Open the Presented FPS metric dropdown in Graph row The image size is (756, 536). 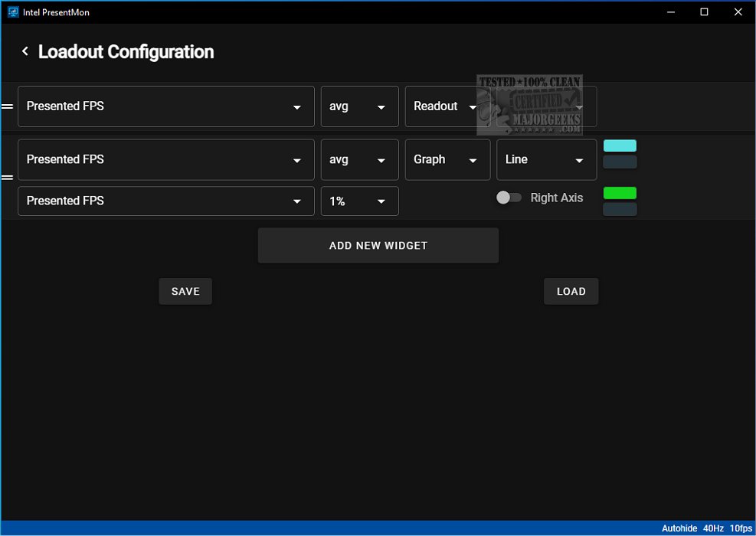point(166,159)
